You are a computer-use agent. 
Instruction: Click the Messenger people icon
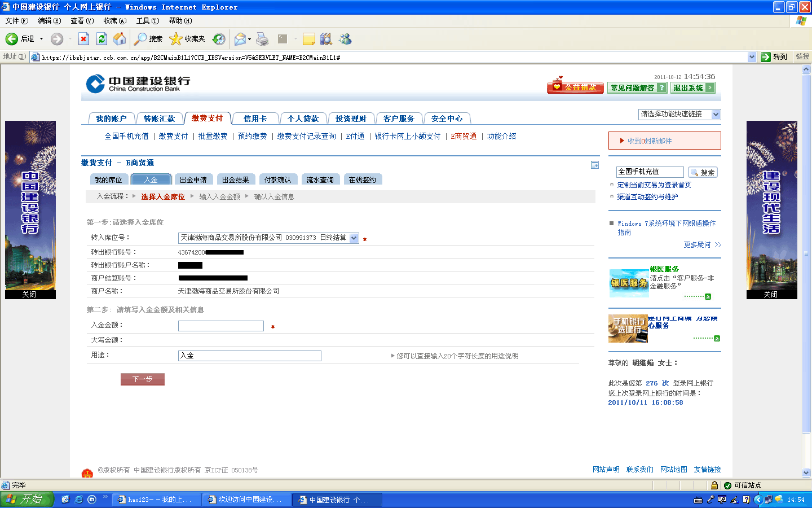(345, 39)
